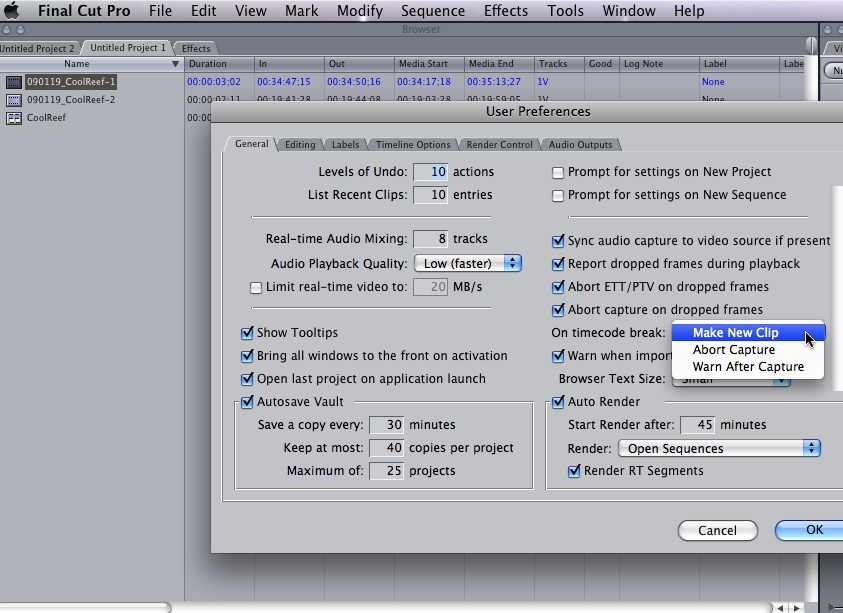Screen dimensions: 843x613
Task: Open the Edit menu
Action: (x=203, y=11)
